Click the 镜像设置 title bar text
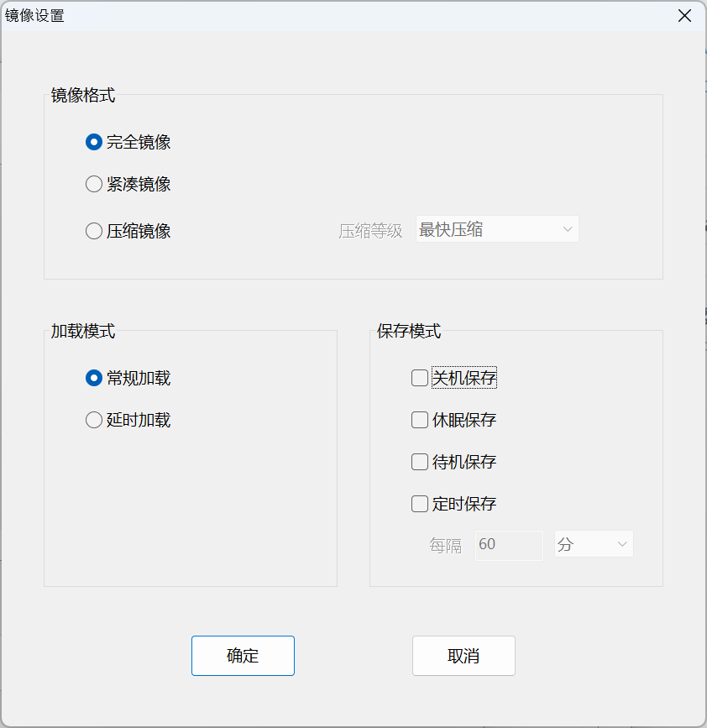 (35, 16)
